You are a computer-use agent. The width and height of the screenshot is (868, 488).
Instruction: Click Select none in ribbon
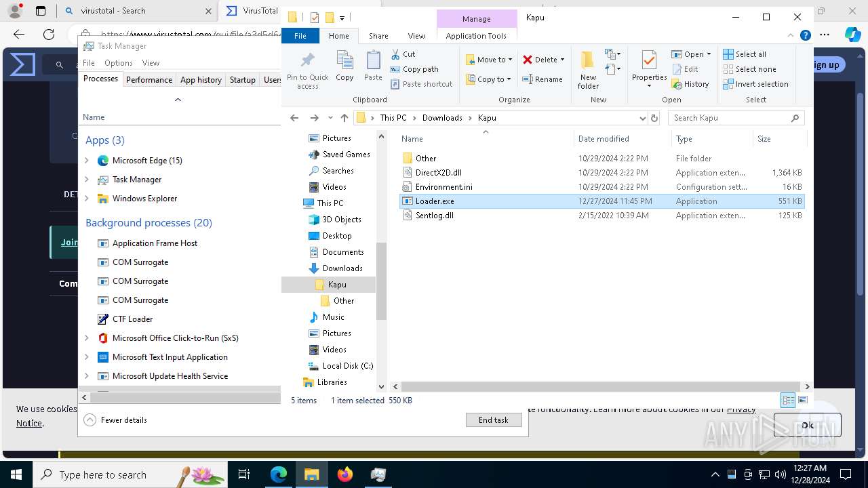pyautogui.click(x=749, y=69)
